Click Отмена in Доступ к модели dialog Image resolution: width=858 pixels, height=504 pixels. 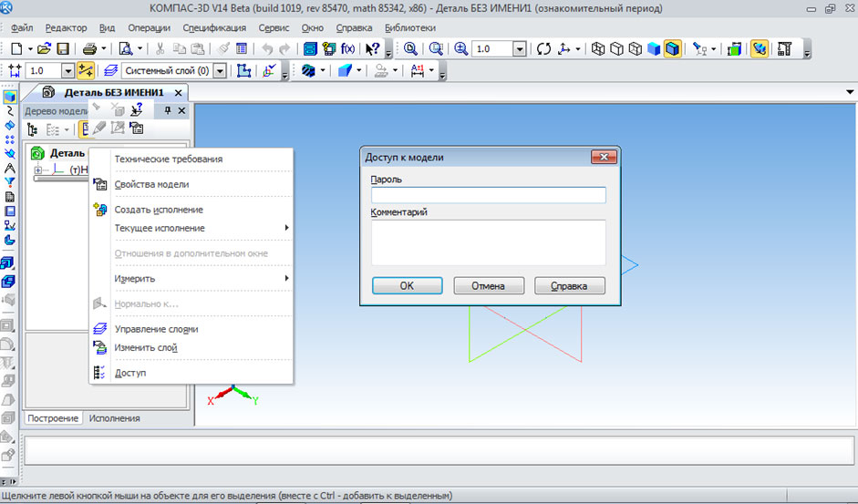(489, 285)
